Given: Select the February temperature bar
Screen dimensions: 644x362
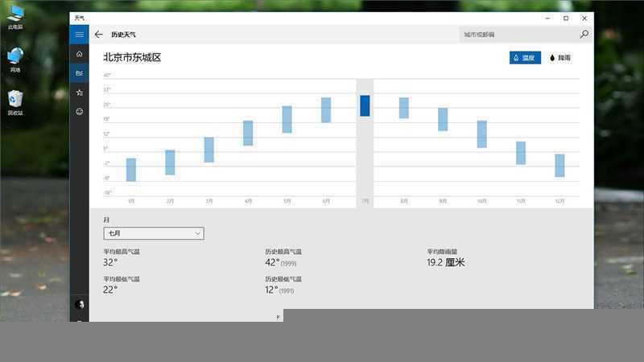Looking at the screenshot, I should [170, 162].
